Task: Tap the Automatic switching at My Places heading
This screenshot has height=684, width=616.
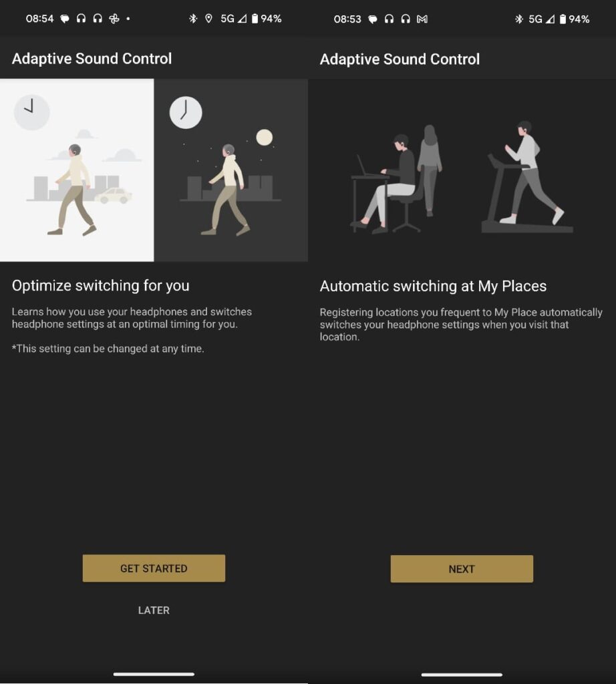Action: tap(433, 286)
